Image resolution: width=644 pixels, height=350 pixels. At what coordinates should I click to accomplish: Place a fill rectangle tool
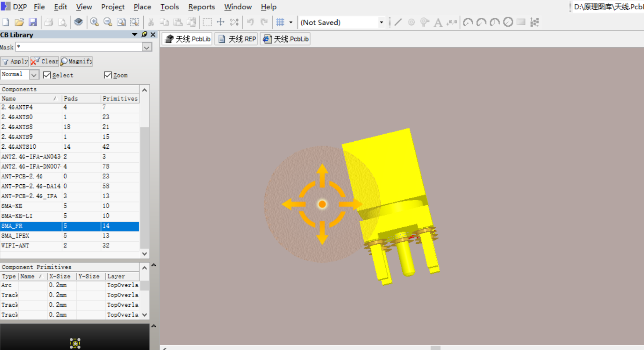click(x=521, y=22)
